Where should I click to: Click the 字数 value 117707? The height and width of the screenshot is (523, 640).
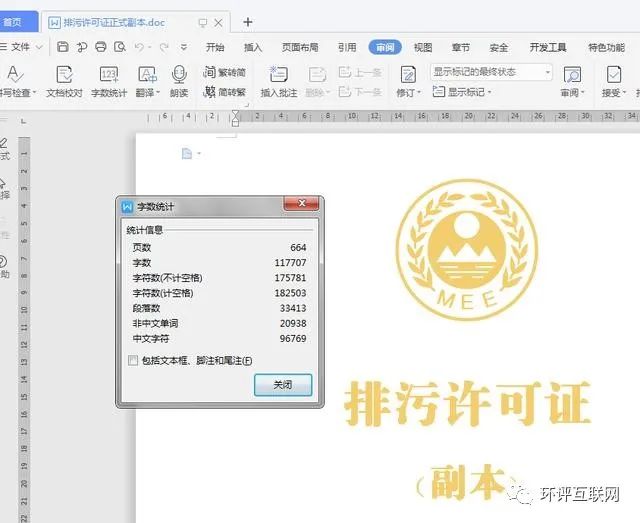click(x=290, y=263)
